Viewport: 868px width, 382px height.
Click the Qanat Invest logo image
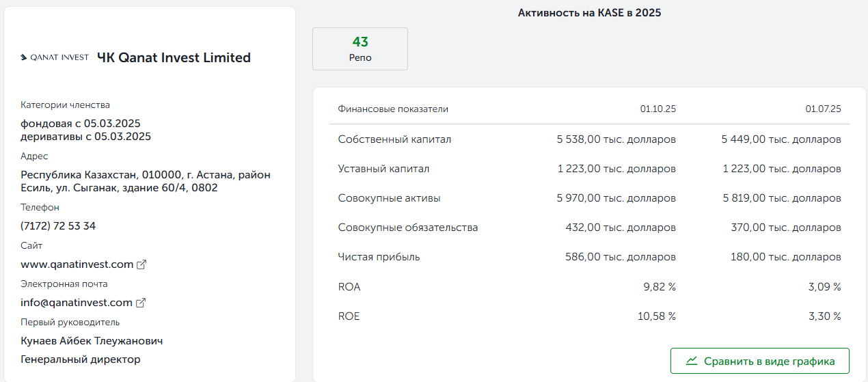(x=55, y=57)
